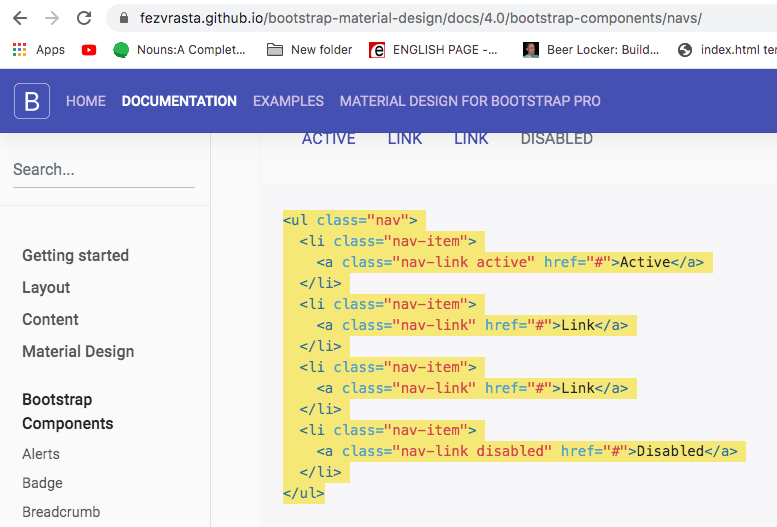Click the nav-link disabled code line
The height and width of the screenshot is (527, 777).
527,451
